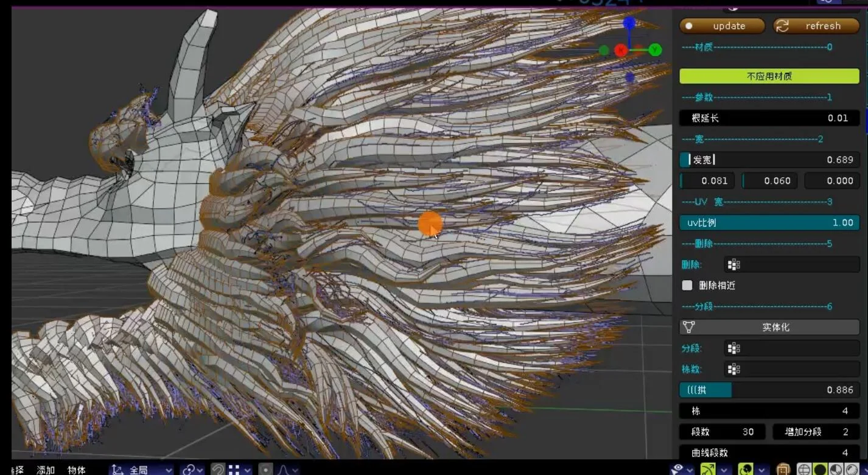Toggle proportional editing icon on toolbar
868x475 pixels.
(x=265, y=469)
